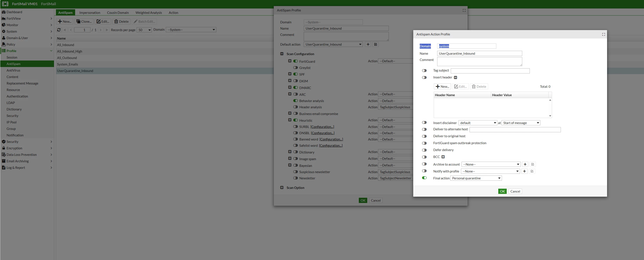644x260 pixels.
Task: Go to the first page of records
Action: (65, 30)
